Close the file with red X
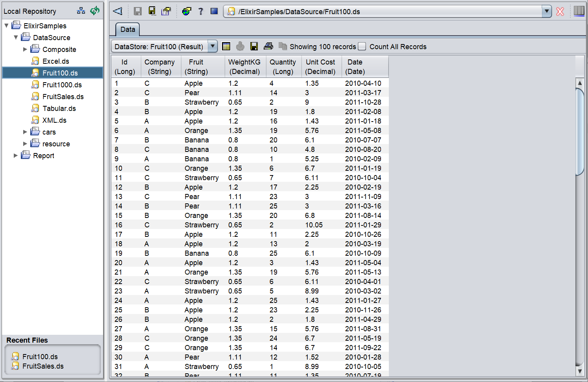 [x=560, y=11]
